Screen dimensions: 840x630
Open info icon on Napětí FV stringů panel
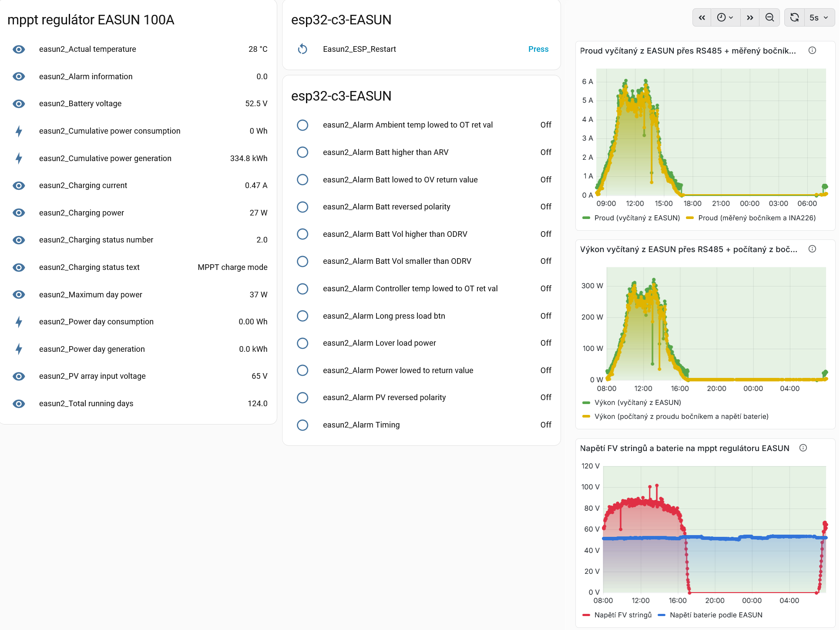(803, 448)
